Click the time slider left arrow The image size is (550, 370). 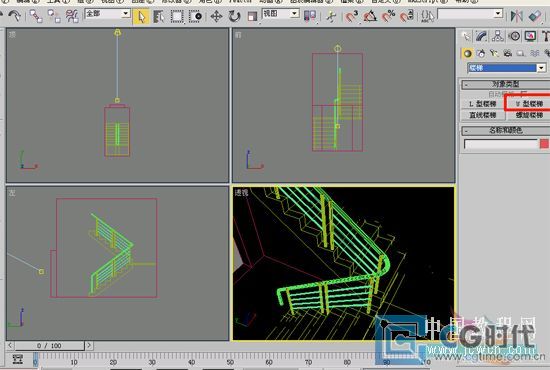click(10, 346)
